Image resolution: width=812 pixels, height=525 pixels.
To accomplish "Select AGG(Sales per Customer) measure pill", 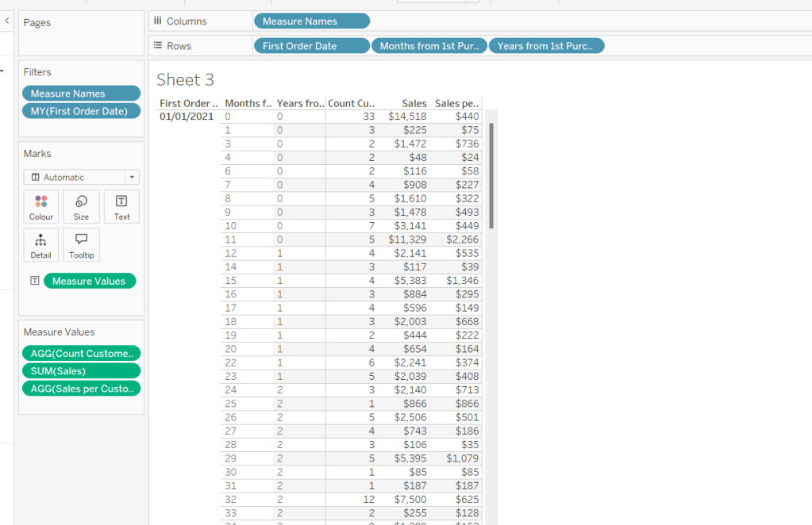I will click(81, 389).
